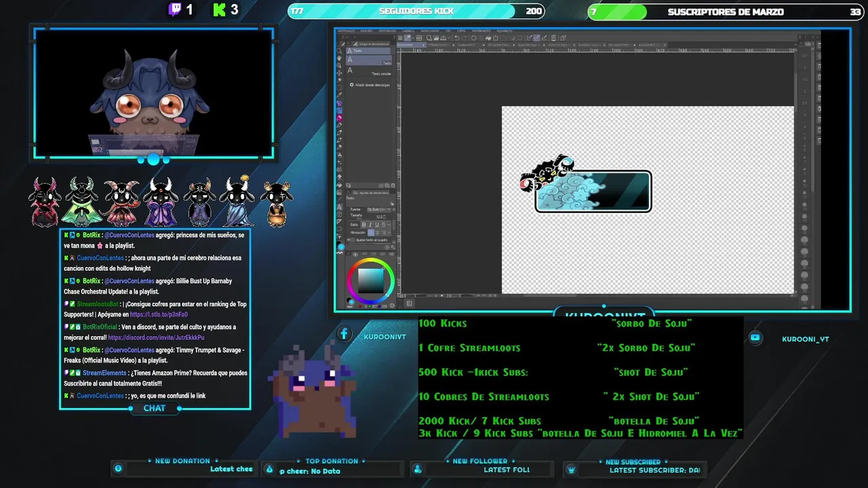The height and width of the screenshot is (488, 868).
Task: Open the Seleccionar menu
Action: click(430, 30)
